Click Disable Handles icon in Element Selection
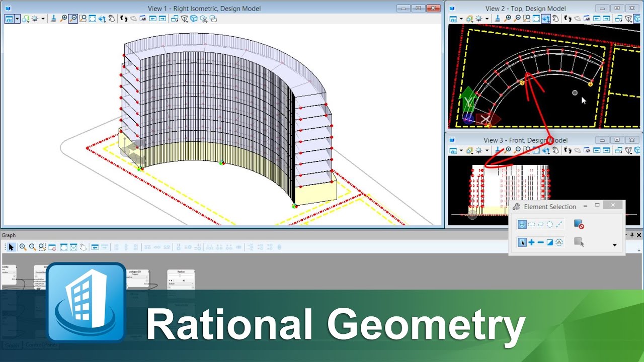This screenshot has width=644, height=362. pyautogui.click(x=579, y=224)
